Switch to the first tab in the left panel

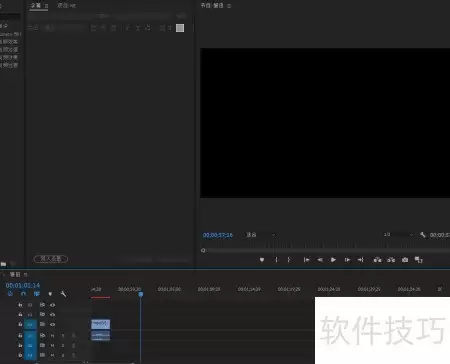pos(35,5)
